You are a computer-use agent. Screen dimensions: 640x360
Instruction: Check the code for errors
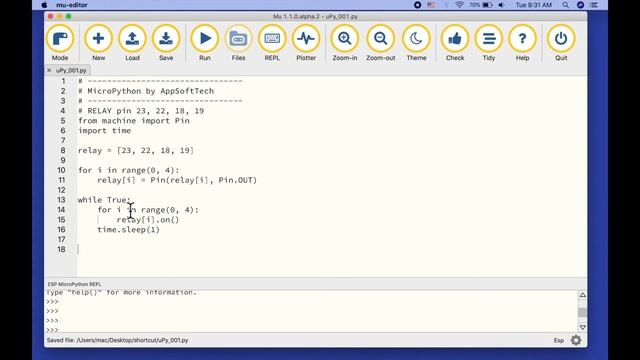click(x=455, y=43)
